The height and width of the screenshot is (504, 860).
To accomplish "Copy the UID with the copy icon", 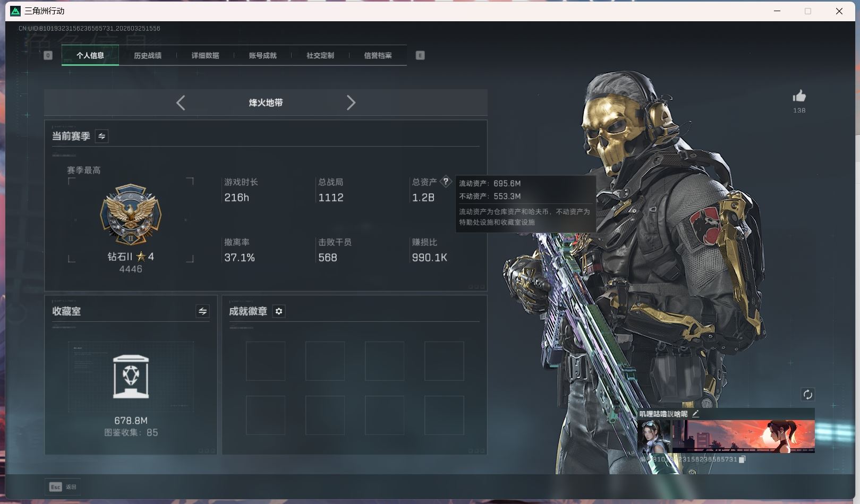I will pos(742,459).
